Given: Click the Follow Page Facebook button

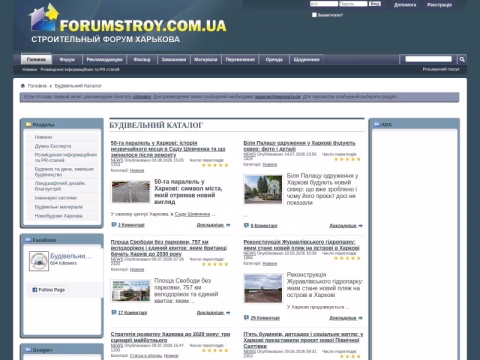Looking at the screenshot, I should (49, 290).
